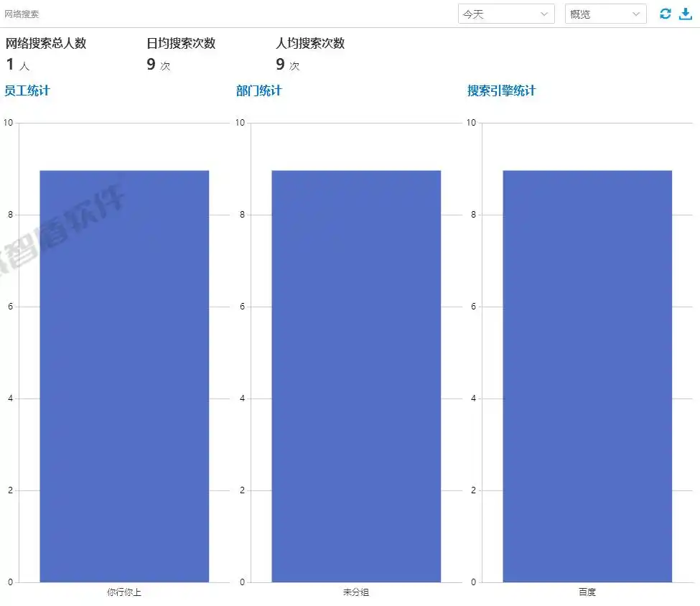Click the 9 次 value under 人均搜索次数

287,65
